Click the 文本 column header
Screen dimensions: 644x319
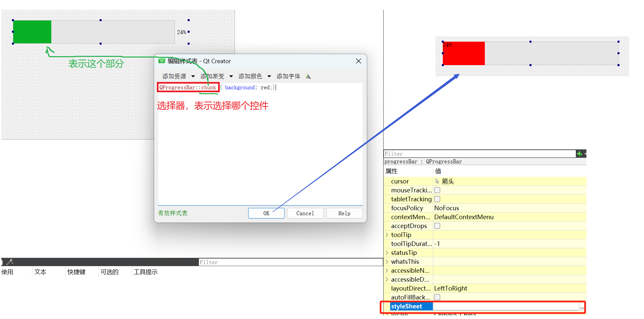[x=40, y=272]
